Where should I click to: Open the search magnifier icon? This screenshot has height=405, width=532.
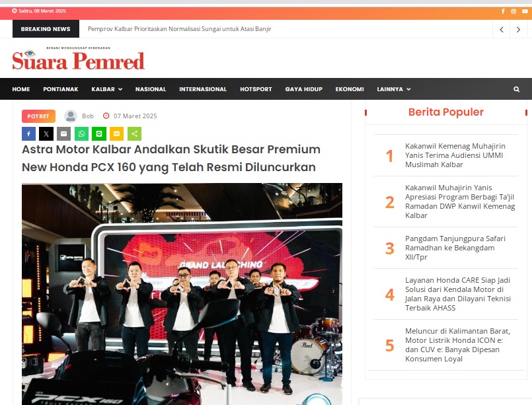[516, 89]
